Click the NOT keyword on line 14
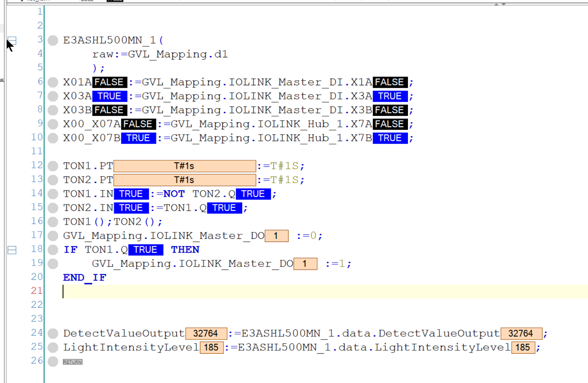Screen dimensions: 588x383 coord(174,194)
